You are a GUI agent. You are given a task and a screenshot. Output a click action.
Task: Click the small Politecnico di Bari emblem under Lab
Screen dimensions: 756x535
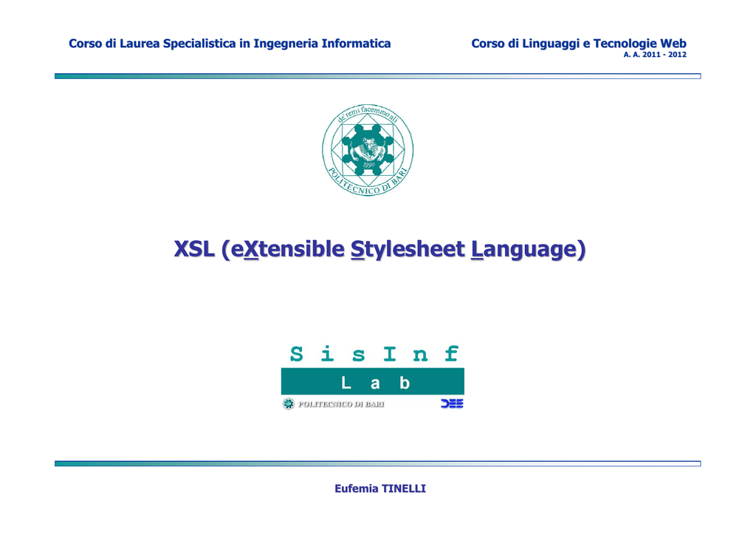click(289, 403)
